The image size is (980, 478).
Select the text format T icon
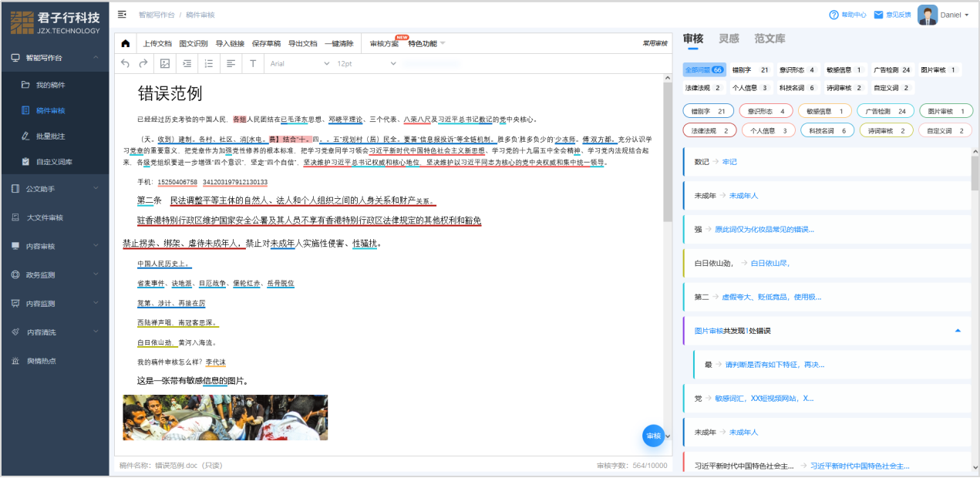coord(252,63)
